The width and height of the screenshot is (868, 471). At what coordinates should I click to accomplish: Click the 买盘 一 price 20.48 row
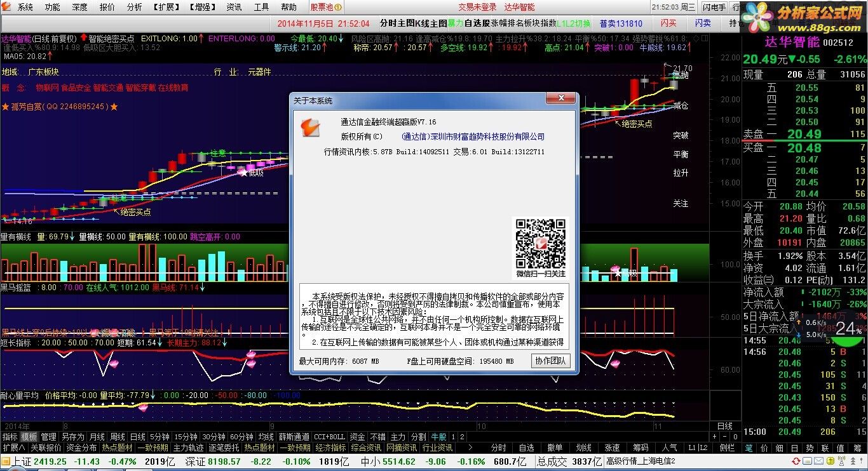coord(804,147)
